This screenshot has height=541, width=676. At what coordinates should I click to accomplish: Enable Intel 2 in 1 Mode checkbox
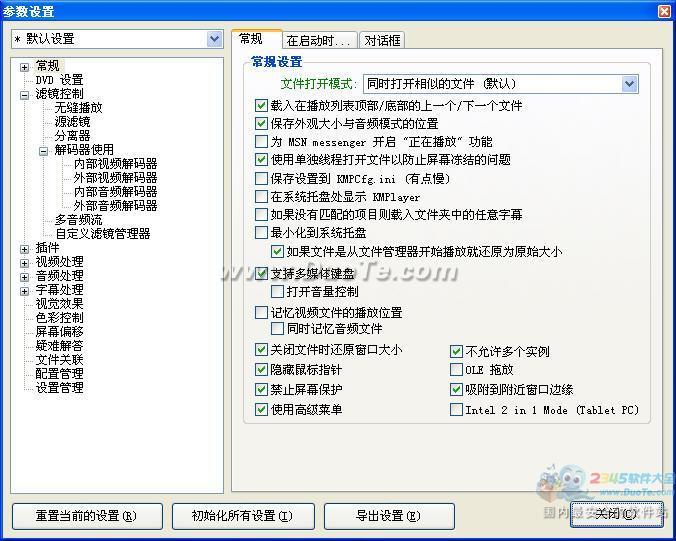pyautogui.click(x=456, y=410)
